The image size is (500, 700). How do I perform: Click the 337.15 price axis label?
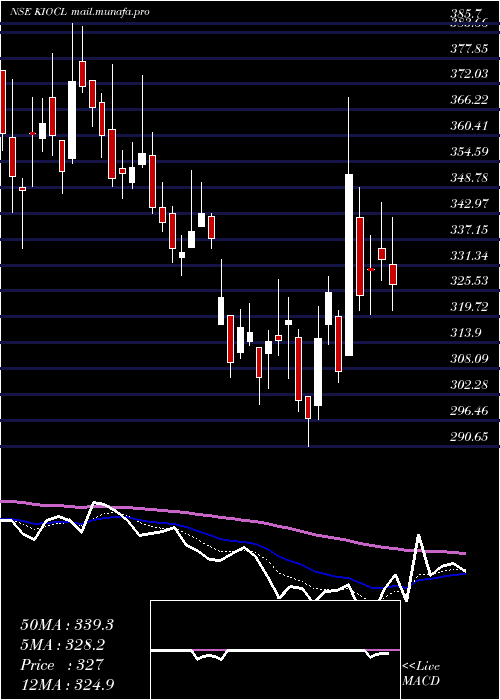click(x=469, y=230)
